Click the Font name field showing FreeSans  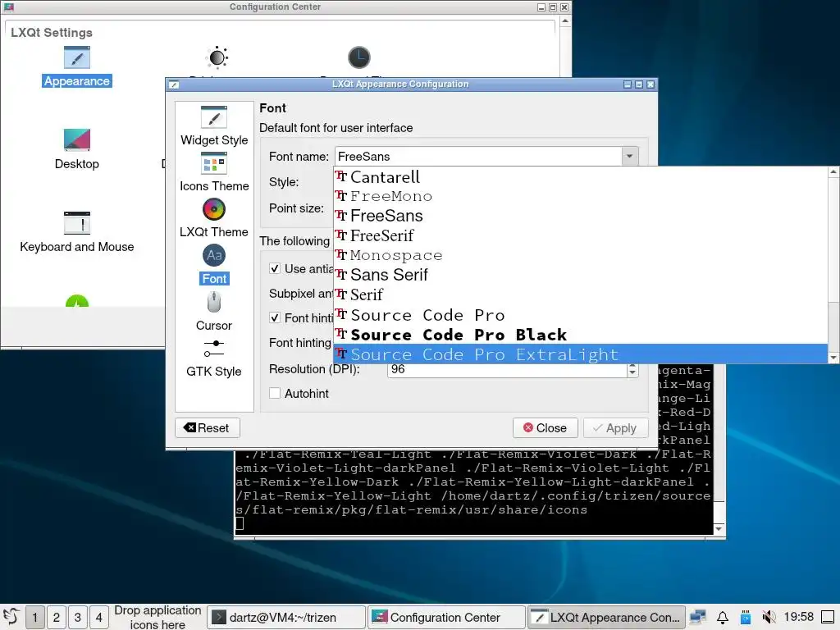point(478,157)
